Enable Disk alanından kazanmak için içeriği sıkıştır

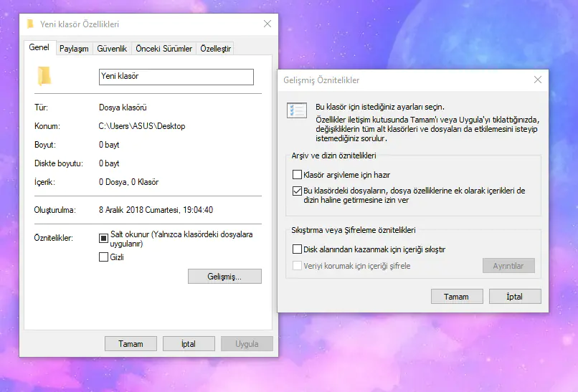coord(297,249)
